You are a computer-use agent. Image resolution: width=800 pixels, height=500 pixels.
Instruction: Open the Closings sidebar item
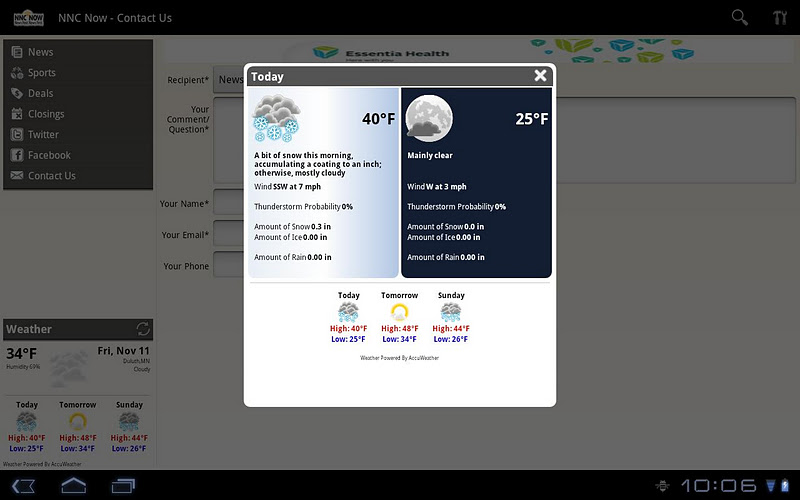(78, 114)
